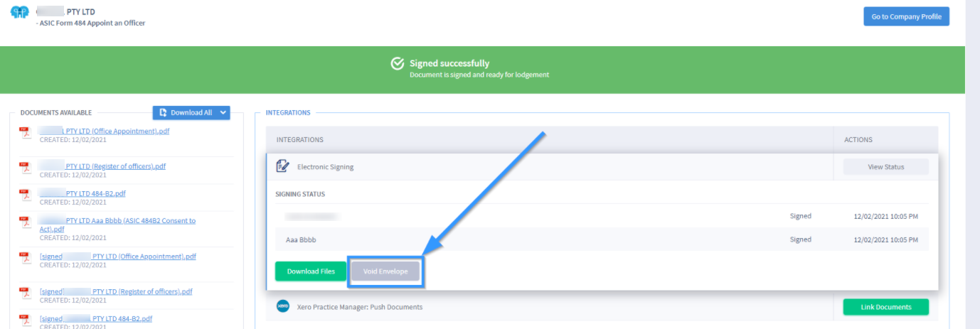Expand the Download All dropdown arrow
The width and height of the screenshot is (980, 329).
224,112
